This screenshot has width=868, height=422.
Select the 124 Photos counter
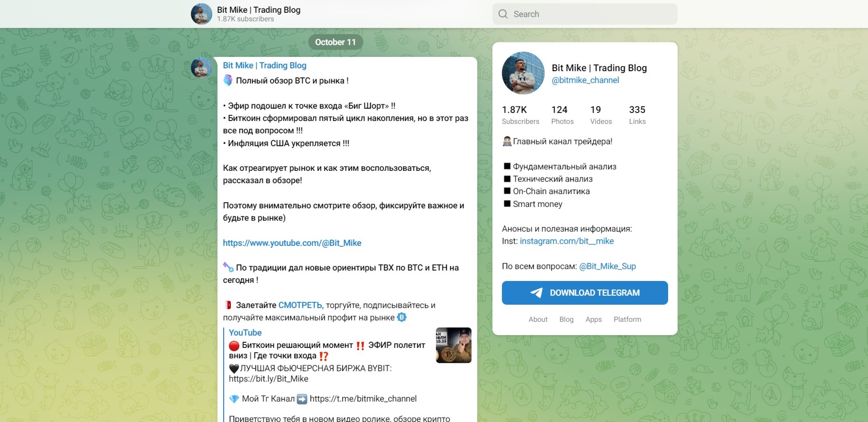coord(562,115)
